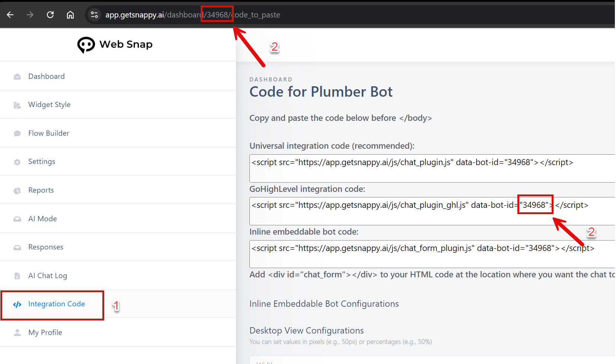Click the Web Snap logo
The image size is (616, 364).
click(115, 45)
